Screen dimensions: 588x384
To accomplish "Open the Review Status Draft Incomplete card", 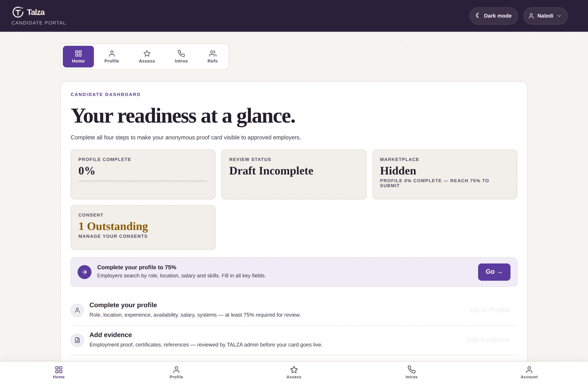I will tap(294, 174).
